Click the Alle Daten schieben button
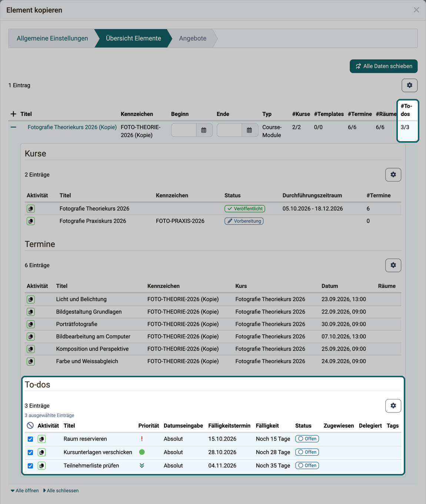 click(x=383, y=66)
